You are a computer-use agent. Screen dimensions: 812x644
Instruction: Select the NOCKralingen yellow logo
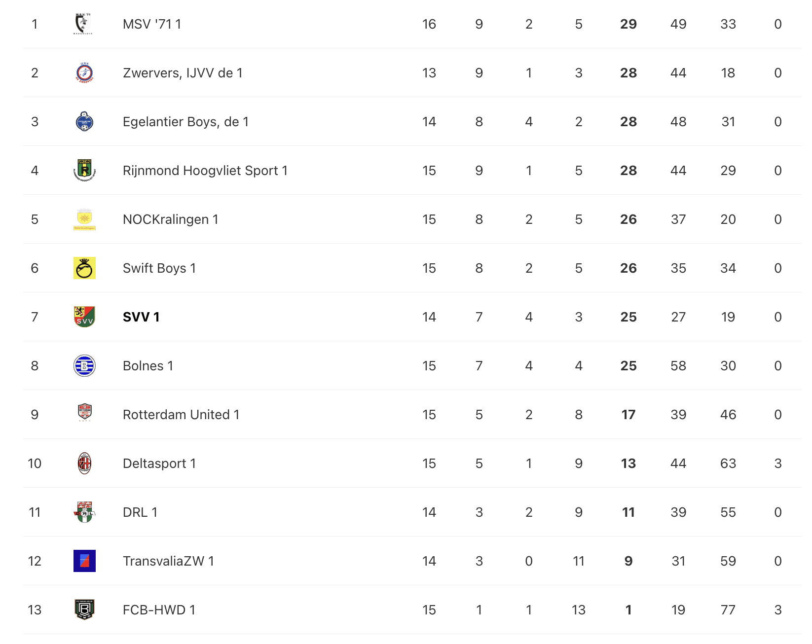pos(84,219)
